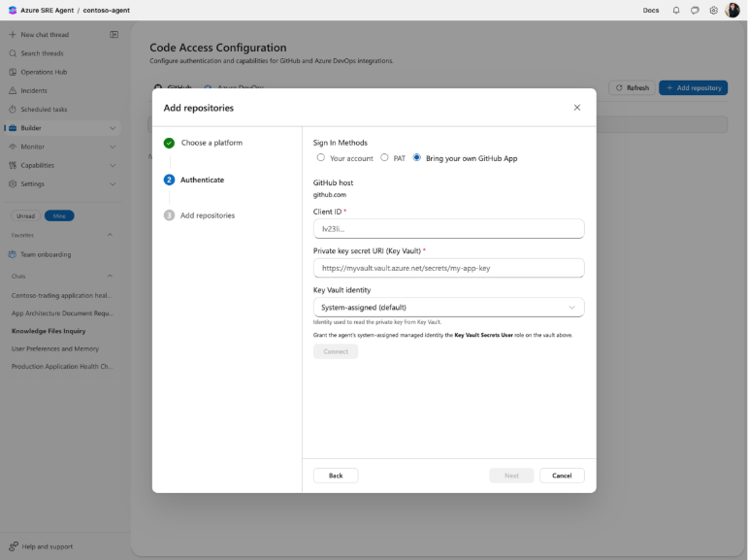Click the Next button

click(511, 475)
